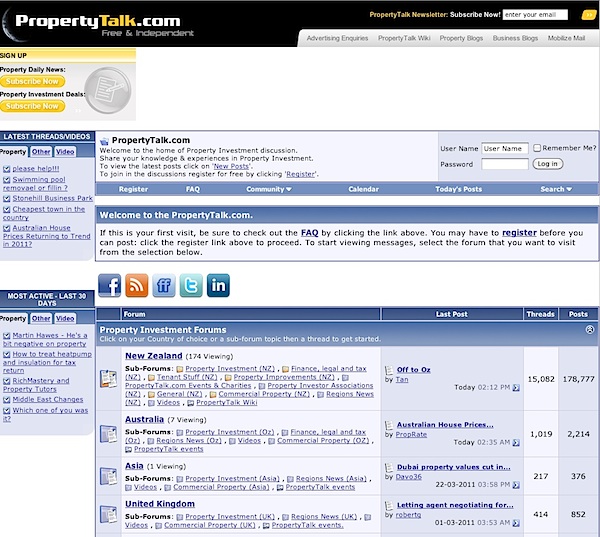
Task: Click post icon next to Dubai property values
Action: click(389, 467)
